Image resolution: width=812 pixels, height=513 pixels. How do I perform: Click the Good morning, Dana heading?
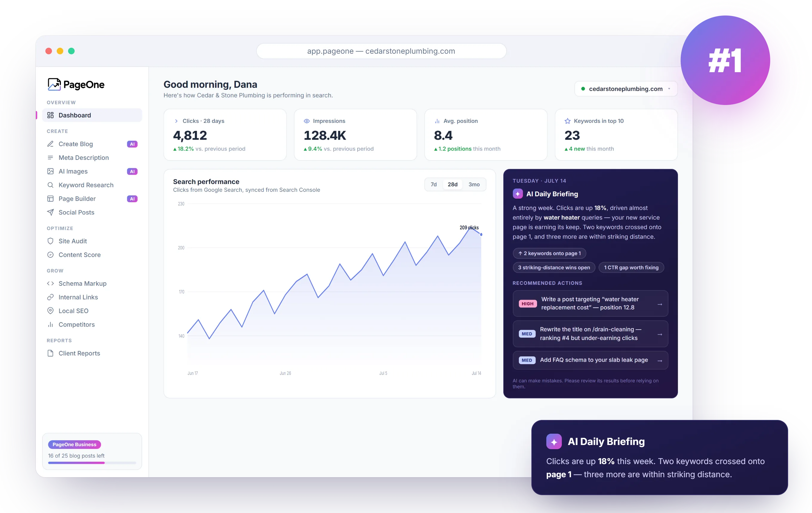pos(210,84)
